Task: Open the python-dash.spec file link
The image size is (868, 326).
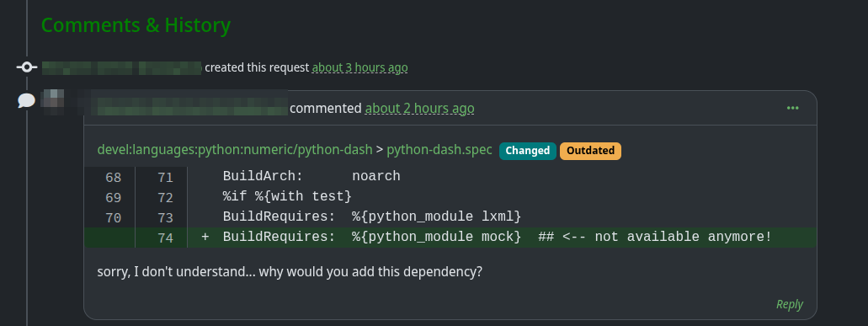Action: tap(439, 150)
